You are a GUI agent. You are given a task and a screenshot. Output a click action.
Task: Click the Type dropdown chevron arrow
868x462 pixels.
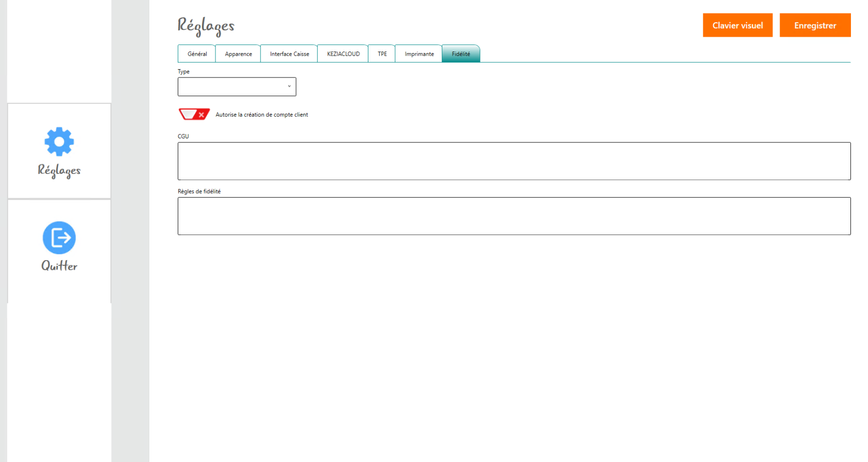[289, 86]
